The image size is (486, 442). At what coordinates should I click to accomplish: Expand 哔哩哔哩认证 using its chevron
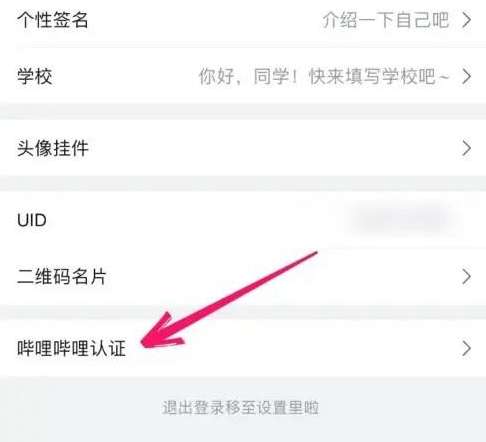(467, 349)
